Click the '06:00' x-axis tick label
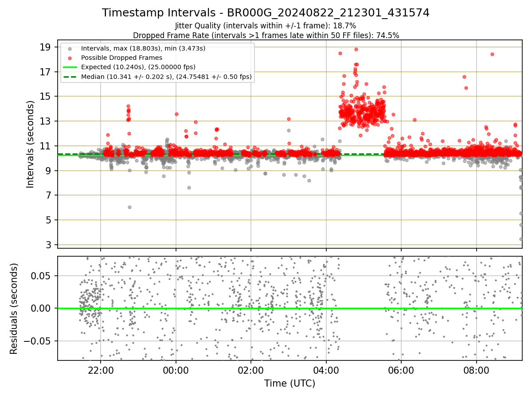 (x=401, y=370)
